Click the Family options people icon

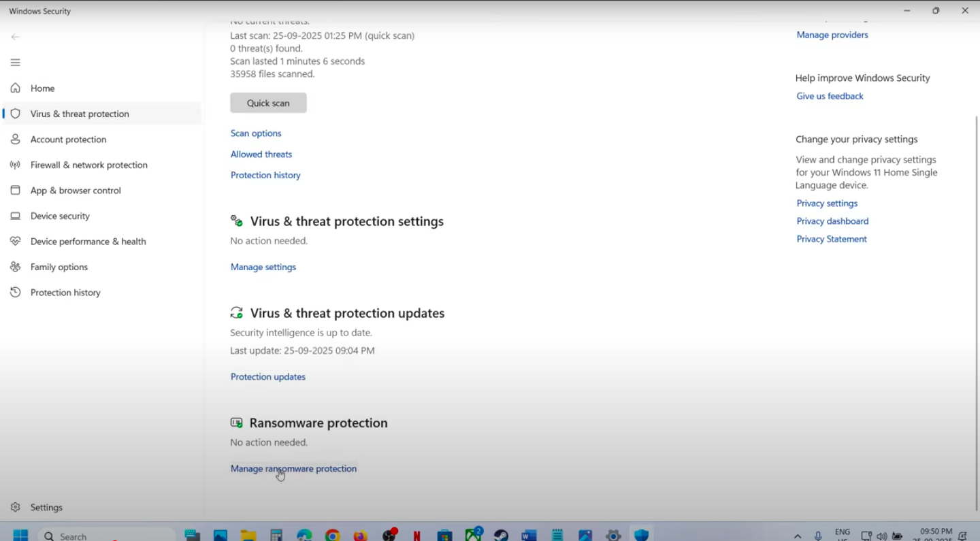[x=15, y=267]
